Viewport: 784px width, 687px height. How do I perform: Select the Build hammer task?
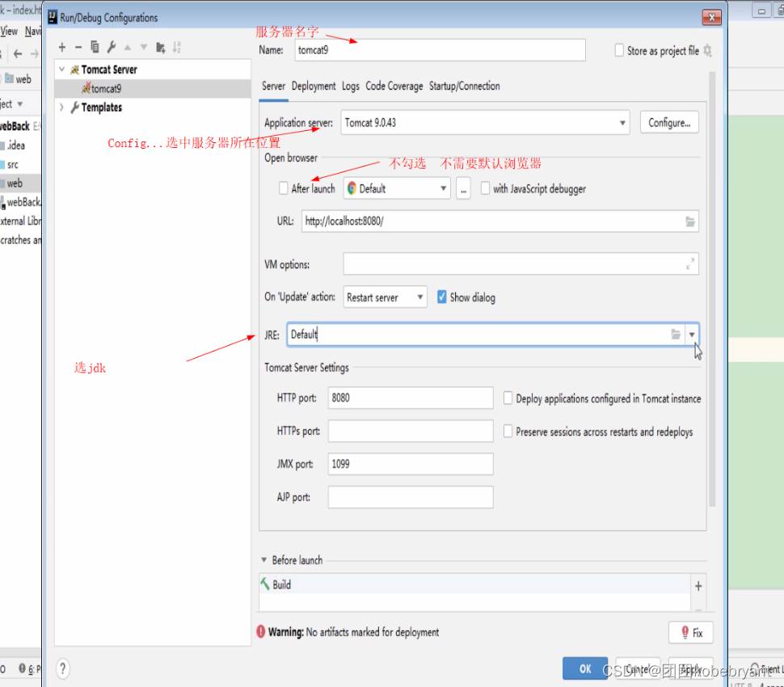474,584
